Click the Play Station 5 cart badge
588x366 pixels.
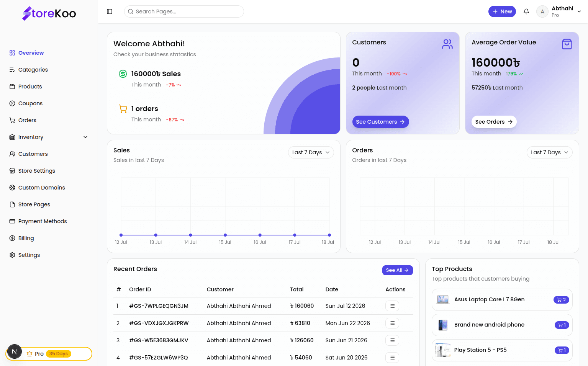pyautogui.click(x=562, y=350)
